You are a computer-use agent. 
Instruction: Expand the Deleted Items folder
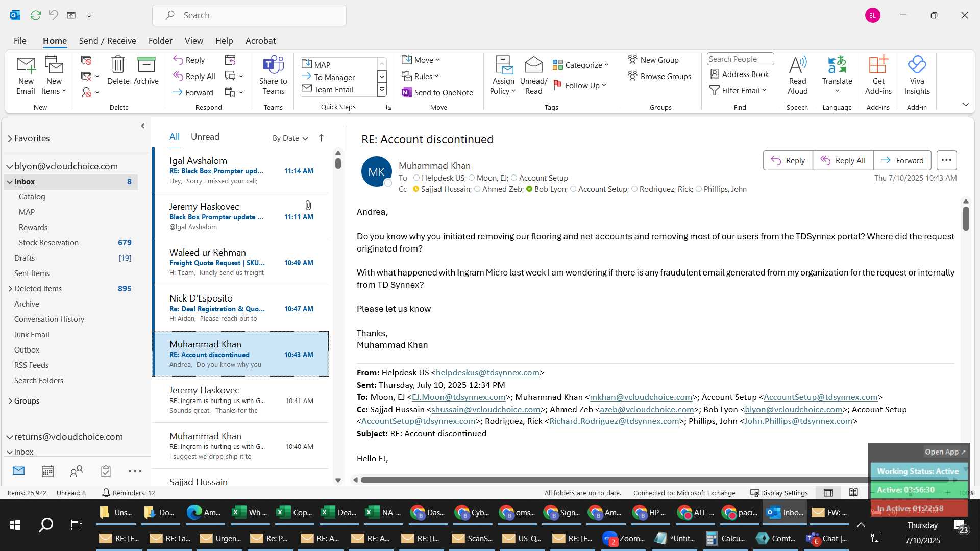point(10,289)
